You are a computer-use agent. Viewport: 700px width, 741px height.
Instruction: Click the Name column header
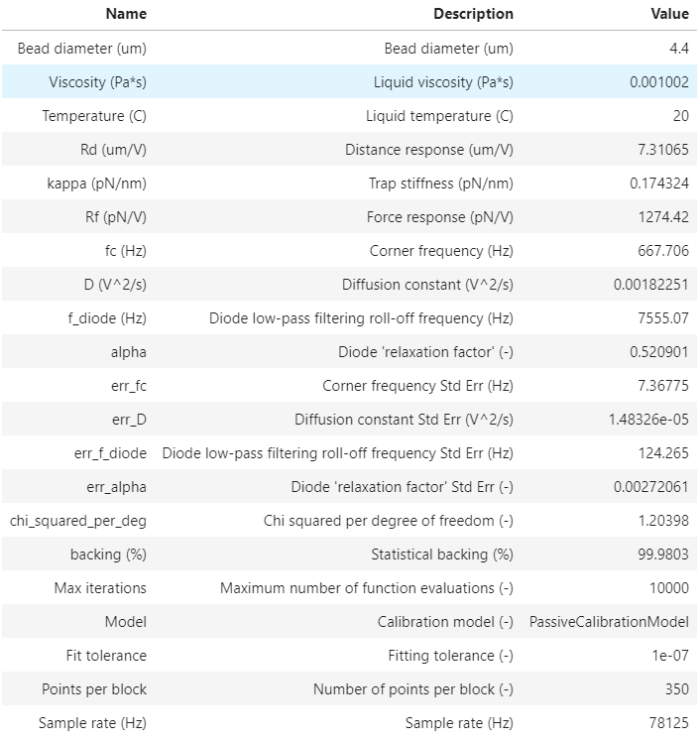coord(126,14)
